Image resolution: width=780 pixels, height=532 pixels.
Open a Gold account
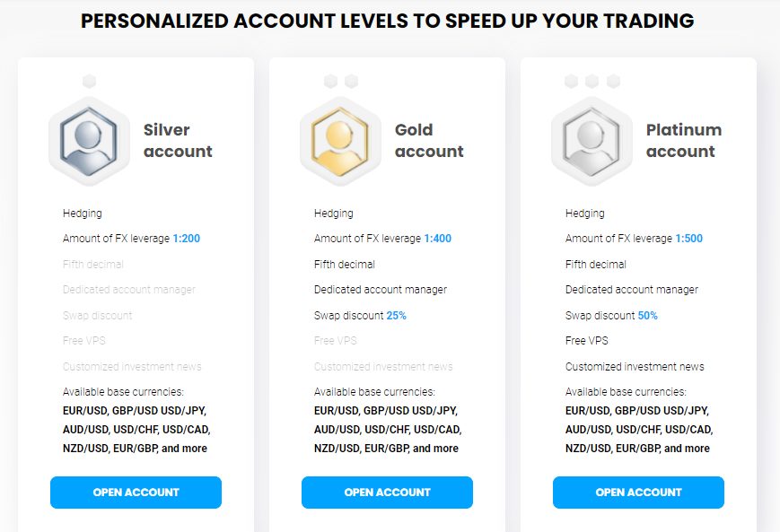pos(387,493)
